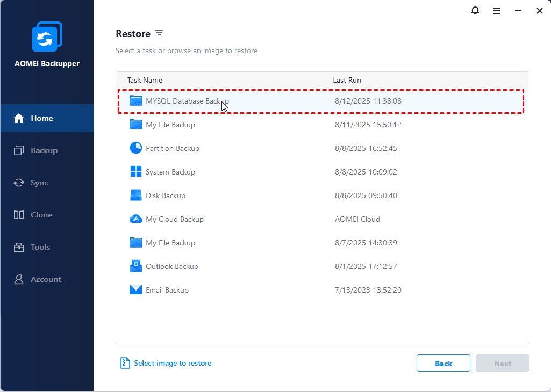Screen dimensions: 551x392
Task: Click the notification bell icon
Action: pos(475,11)
